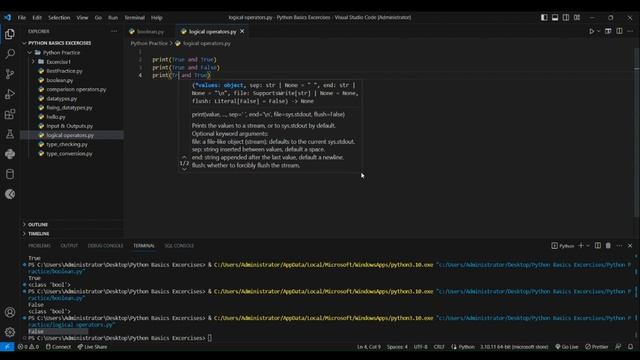
Task: Switch to the SQL CONSOLE tab
Action: pyautogui.click(x=179, y=246)
